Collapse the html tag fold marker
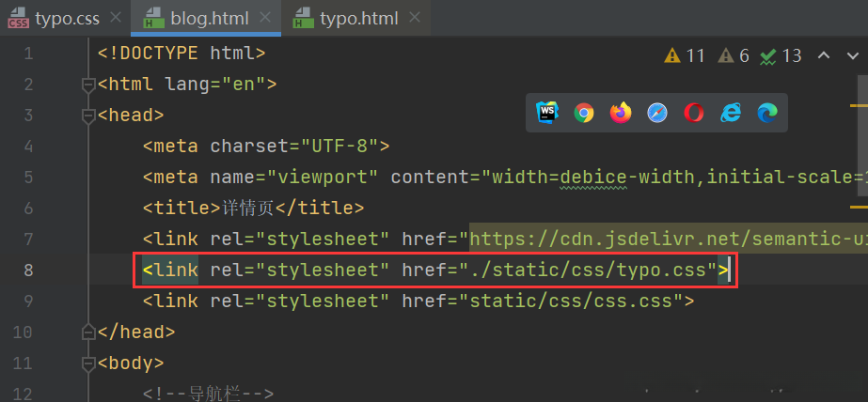868x402 pixels. (x=89, y=85)
